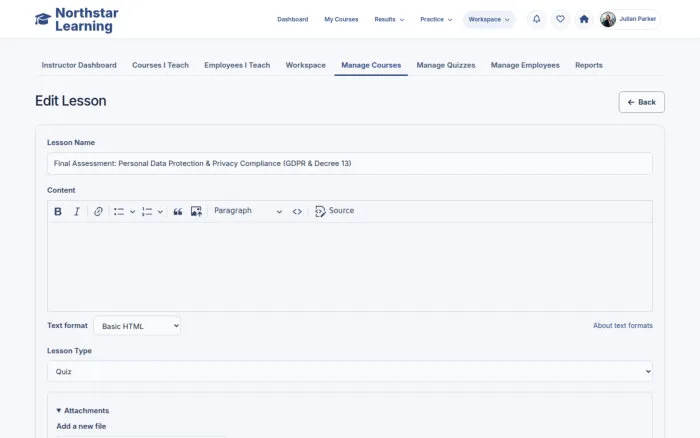
Task: Insert a bulleted list
Action: (x=119, y=211)
